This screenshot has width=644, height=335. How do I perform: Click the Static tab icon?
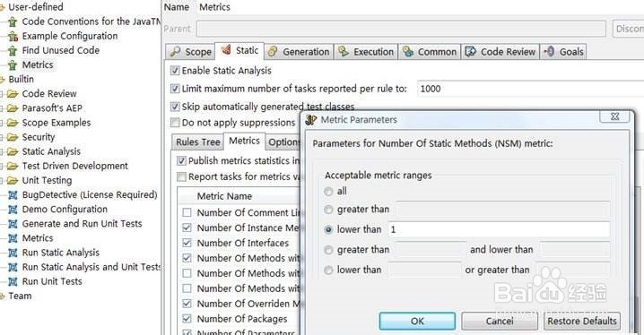[x=226, y=50]
